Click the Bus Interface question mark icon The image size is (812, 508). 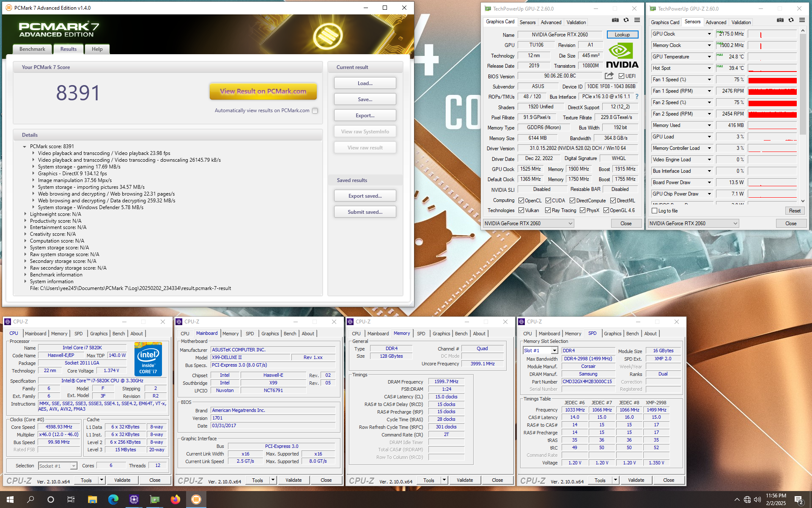(x=637, y=97)
